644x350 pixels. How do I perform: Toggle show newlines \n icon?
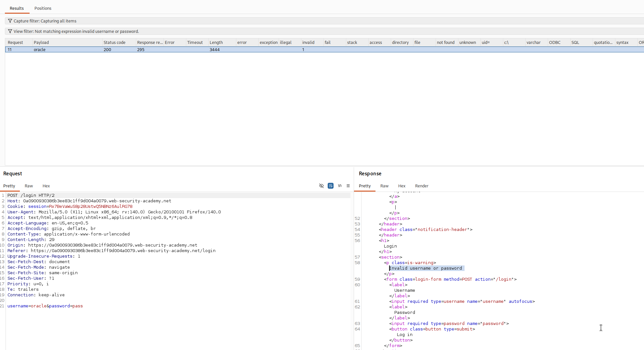point(340,186)
